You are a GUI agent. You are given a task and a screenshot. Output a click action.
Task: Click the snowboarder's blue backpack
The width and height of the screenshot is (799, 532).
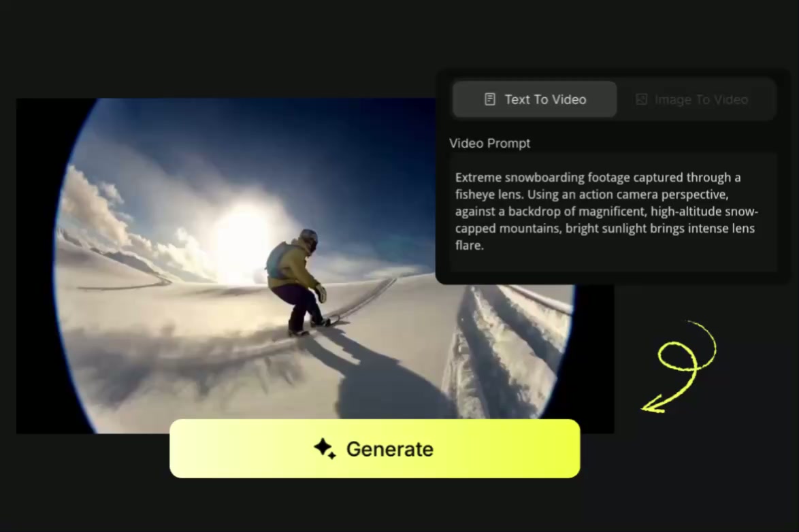(276, 261)
